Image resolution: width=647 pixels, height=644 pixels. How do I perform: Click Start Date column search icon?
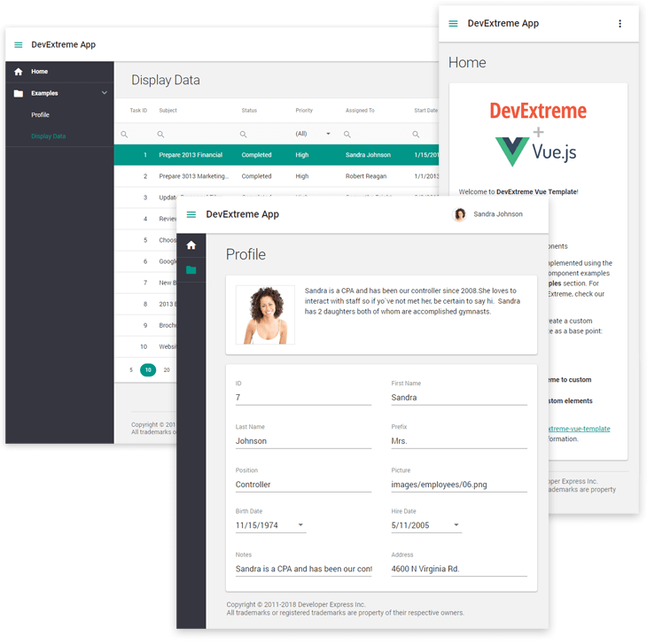coord(416,135)
